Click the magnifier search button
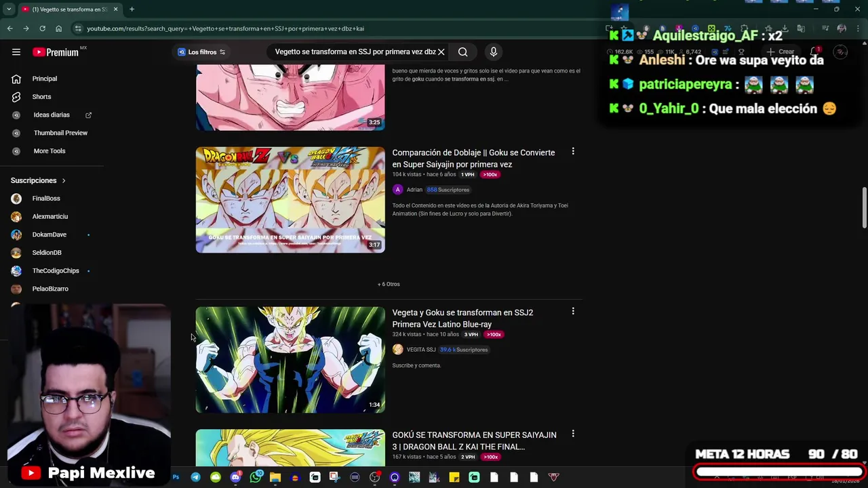The width and height of the screenshot is (868, 488). pos(462,52)
